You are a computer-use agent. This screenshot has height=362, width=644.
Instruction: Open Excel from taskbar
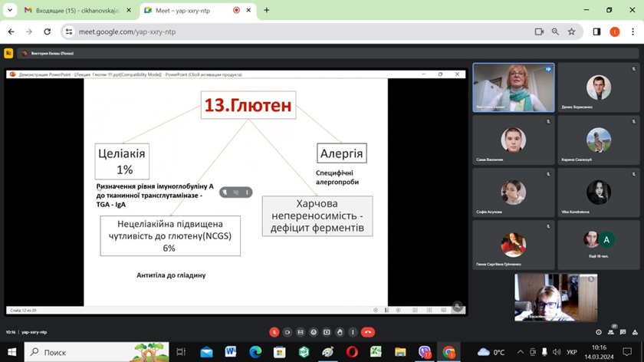376,352
